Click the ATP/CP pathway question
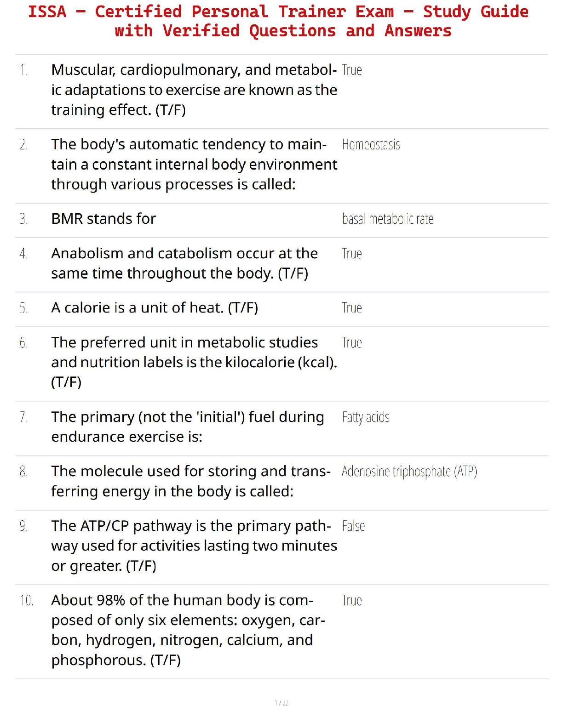This screenshot has width=563, height=728. [x=194, y=546]
